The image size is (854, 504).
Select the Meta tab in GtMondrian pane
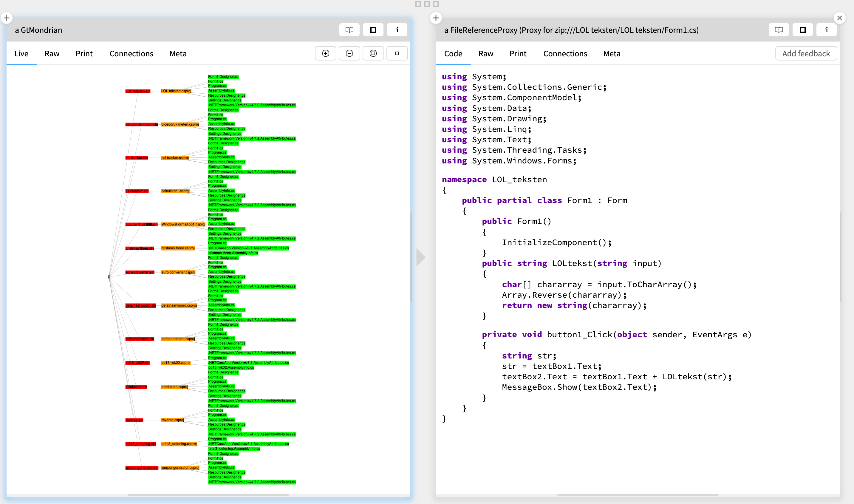pos(178,54)
